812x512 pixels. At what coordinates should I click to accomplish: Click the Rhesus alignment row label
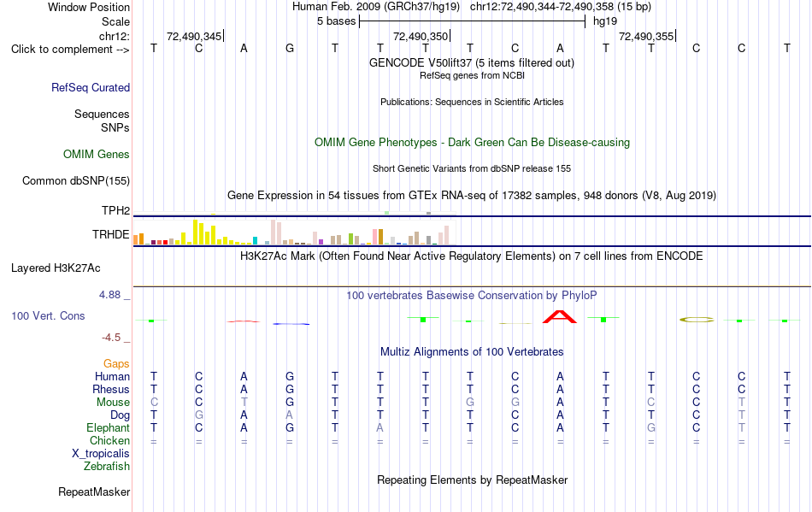(x=111, y=389)
